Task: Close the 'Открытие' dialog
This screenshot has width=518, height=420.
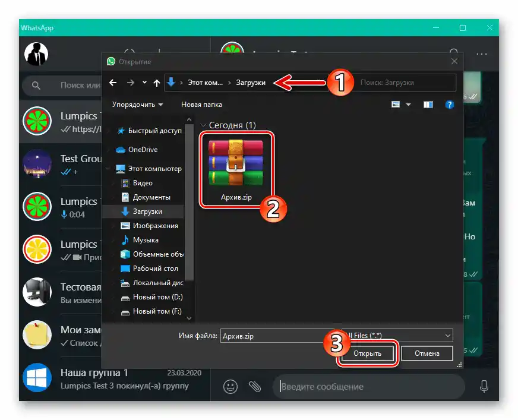Action: [x=454, y=61]
